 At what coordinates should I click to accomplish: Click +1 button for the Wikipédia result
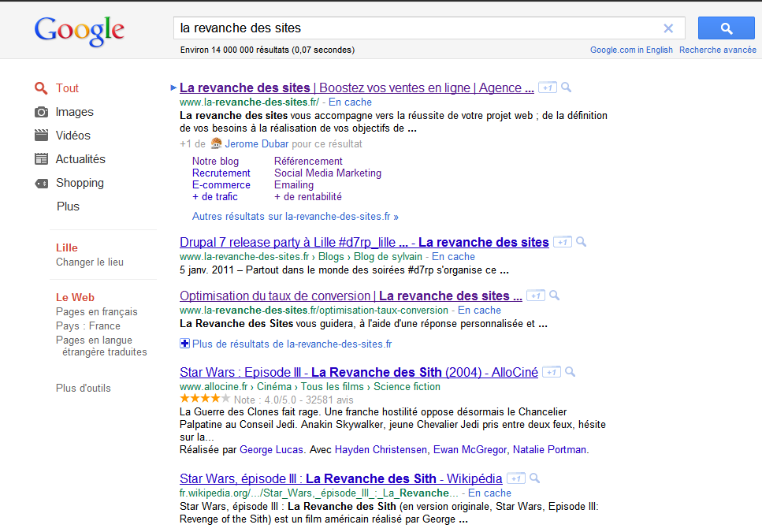point(515,479)
